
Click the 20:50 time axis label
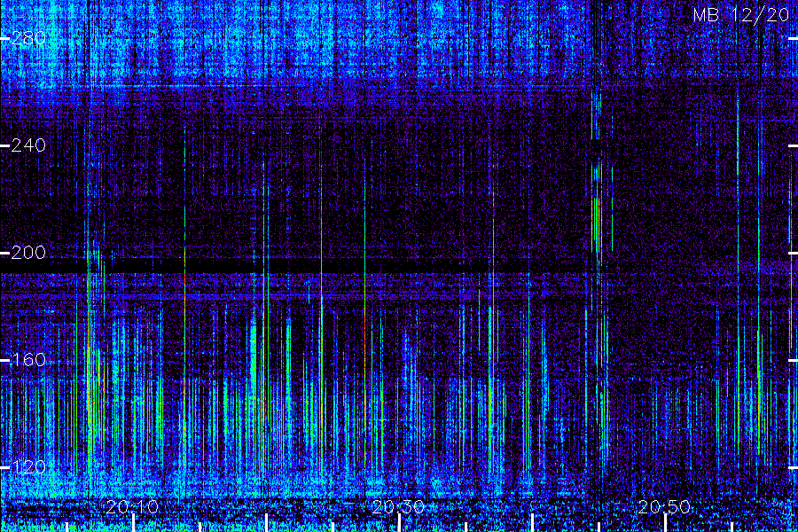(x=664, y=507)
